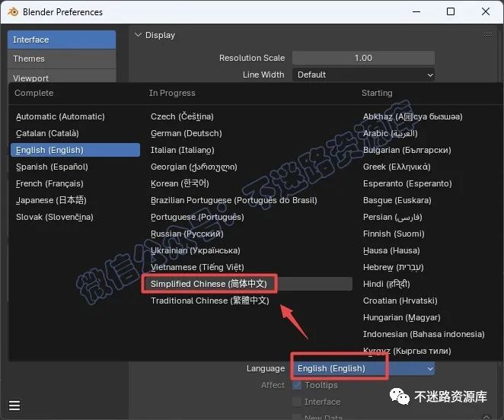This screenshot has width=504, height=420.
Task: Maximize the Blender Preferences window
Action: point(451,12)
